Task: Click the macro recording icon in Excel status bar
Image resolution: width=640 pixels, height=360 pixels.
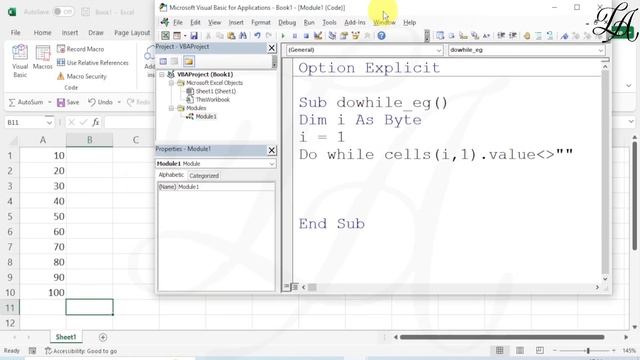Action: [32, 351]
